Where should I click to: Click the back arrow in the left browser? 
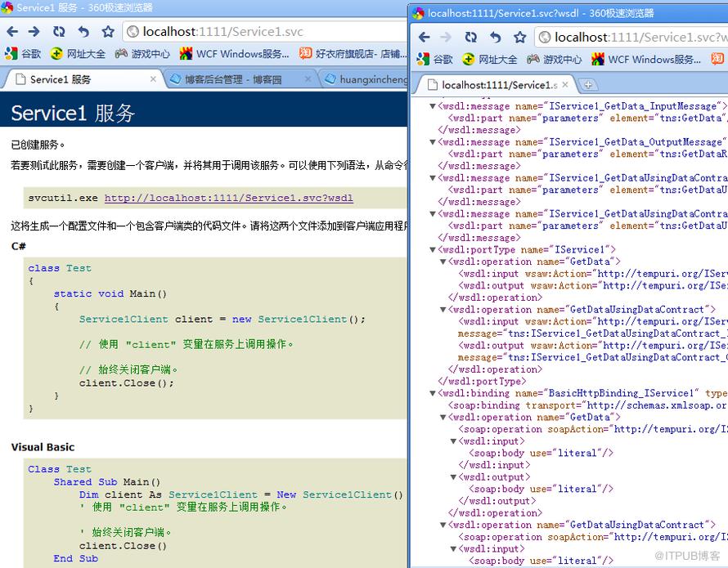click(12, 32)
